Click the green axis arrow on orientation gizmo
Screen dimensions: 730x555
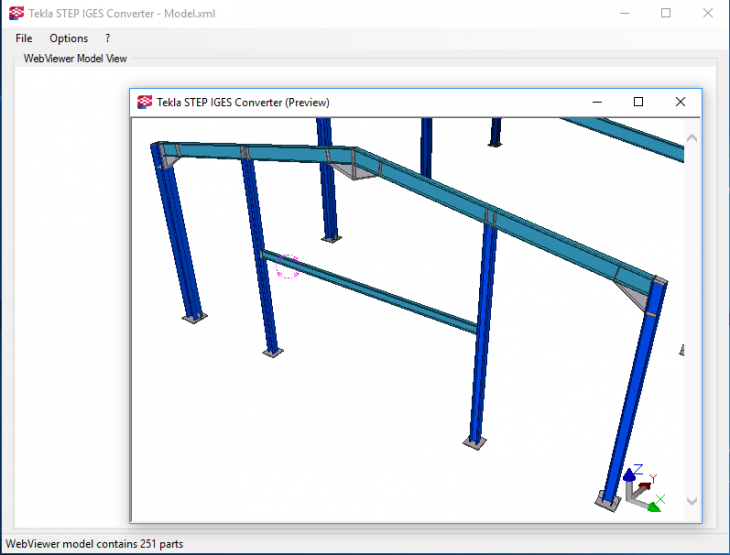tap(654, 506)
